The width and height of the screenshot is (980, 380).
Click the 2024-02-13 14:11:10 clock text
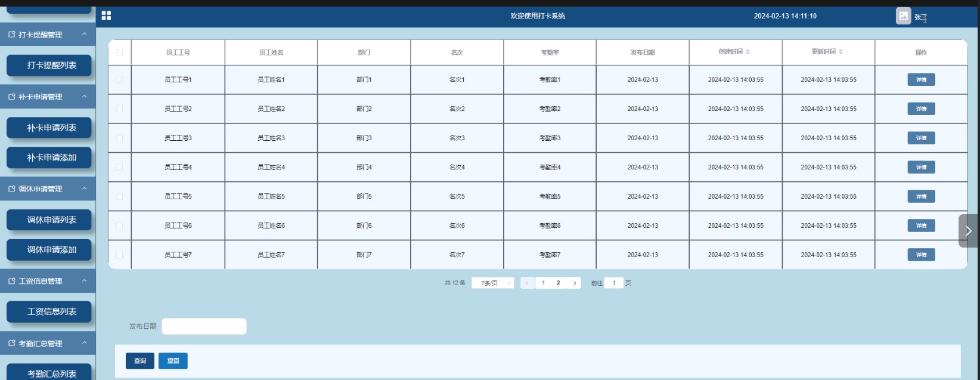pos(785,16)
